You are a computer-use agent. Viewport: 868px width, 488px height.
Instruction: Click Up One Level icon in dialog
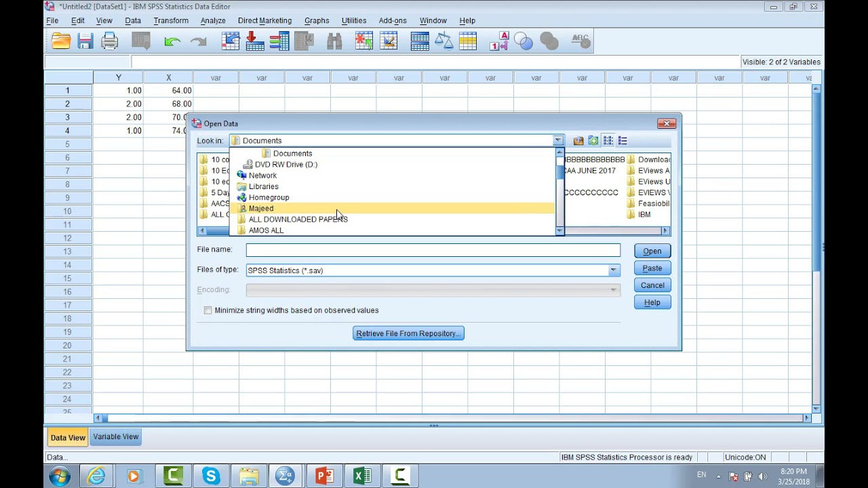click(578, 141)
